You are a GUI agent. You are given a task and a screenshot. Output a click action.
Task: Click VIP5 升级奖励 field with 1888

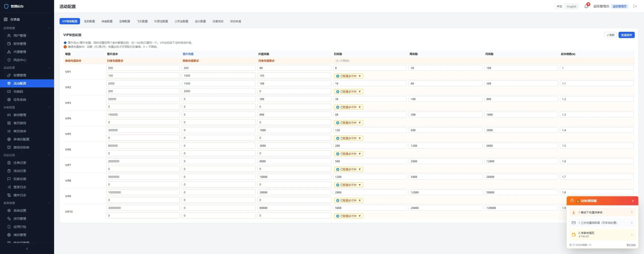coord(294,130)
